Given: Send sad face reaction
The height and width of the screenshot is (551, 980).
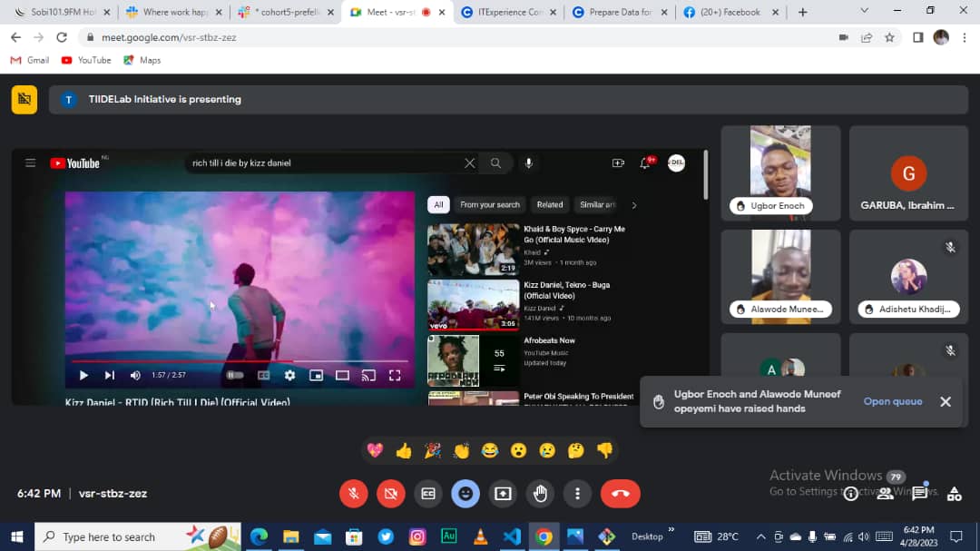Looking at the screenshot, I should point(547,450).
